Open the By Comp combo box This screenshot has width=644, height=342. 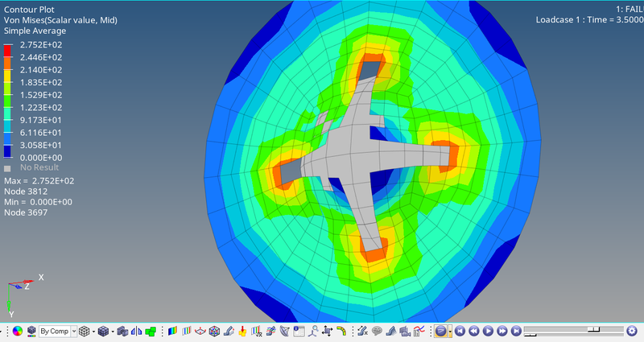pos(58,331)
